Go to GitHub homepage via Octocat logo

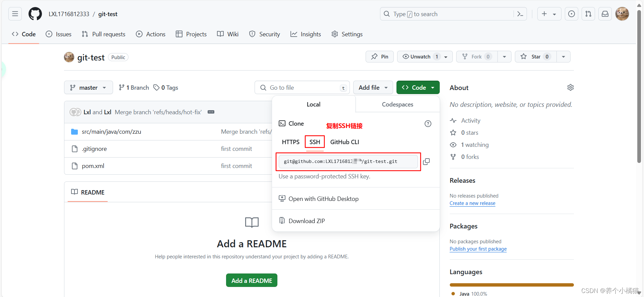point(35,14)
